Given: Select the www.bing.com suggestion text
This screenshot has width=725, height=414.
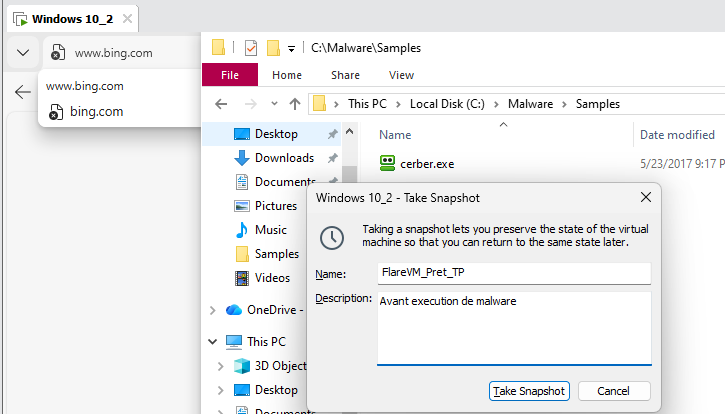Looking at the screenshot, I should 85,86.
